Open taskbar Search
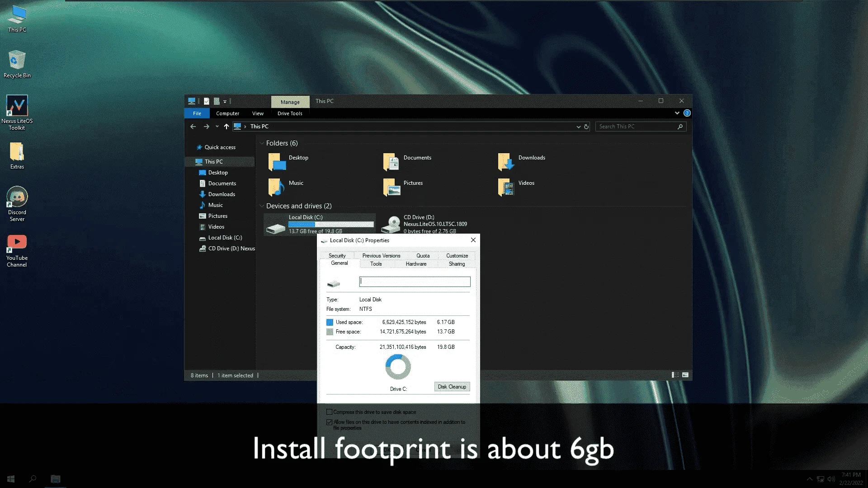This screenshot has width=868, height=488. [33, 479]
